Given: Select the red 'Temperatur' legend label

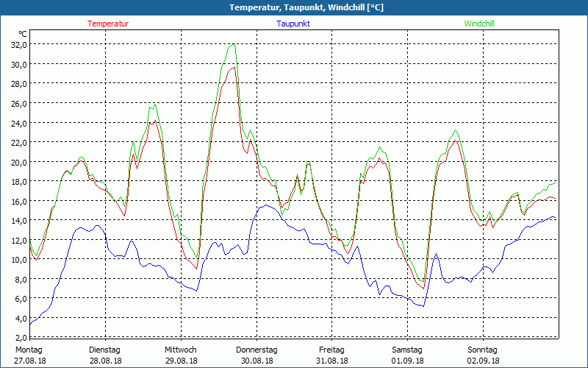Looking at the screenshot, I should tap(108, 24).
